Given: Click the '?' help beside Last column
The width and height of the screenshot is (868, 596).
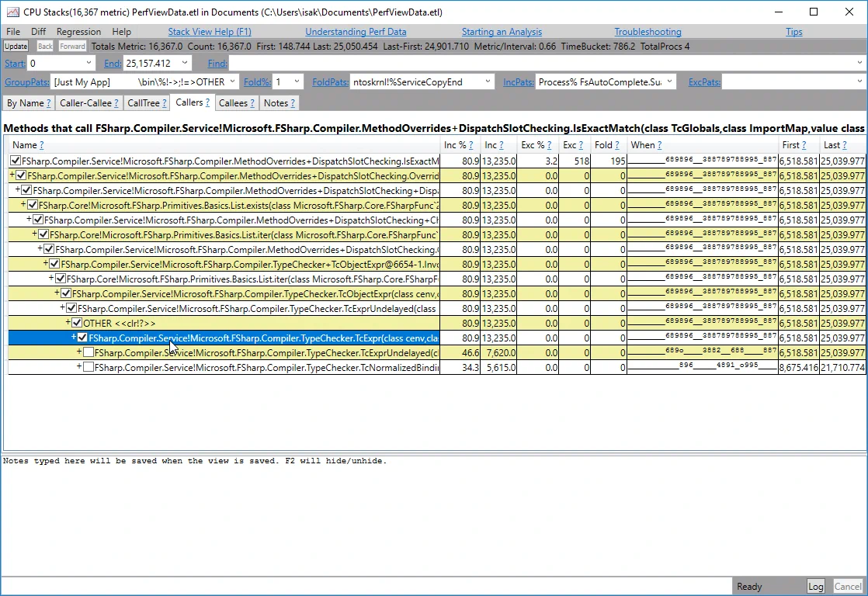Looking at the screenshot, I should click(844, 145).
